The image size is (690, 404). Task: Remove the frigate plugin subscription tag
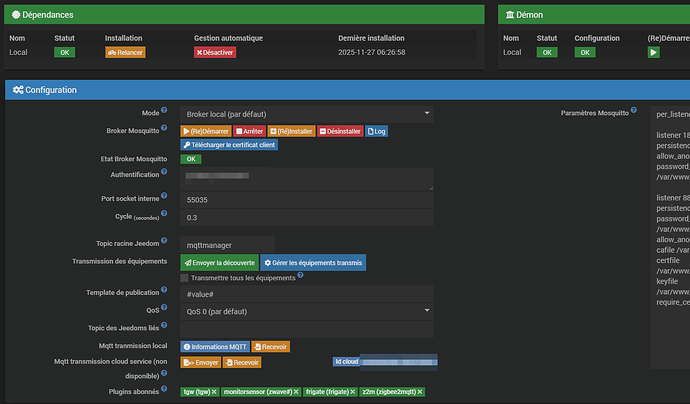[x=351, y=392]
